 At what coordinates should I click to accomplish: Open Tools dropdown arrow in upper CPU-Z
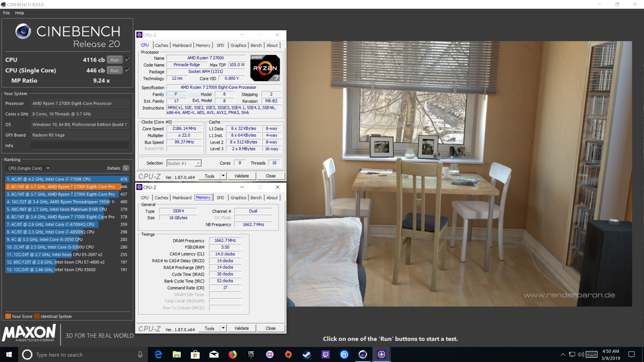click(x=223, y=176)
